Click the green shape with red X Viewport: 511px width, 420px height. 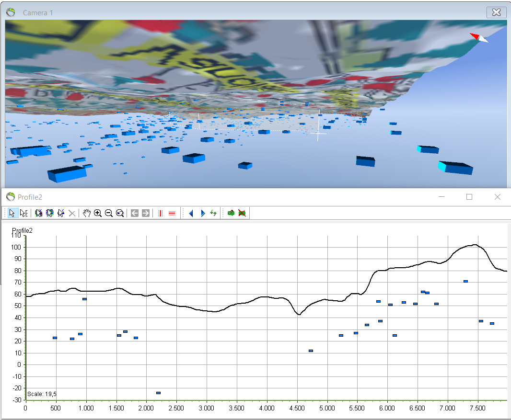coord(242,213)
